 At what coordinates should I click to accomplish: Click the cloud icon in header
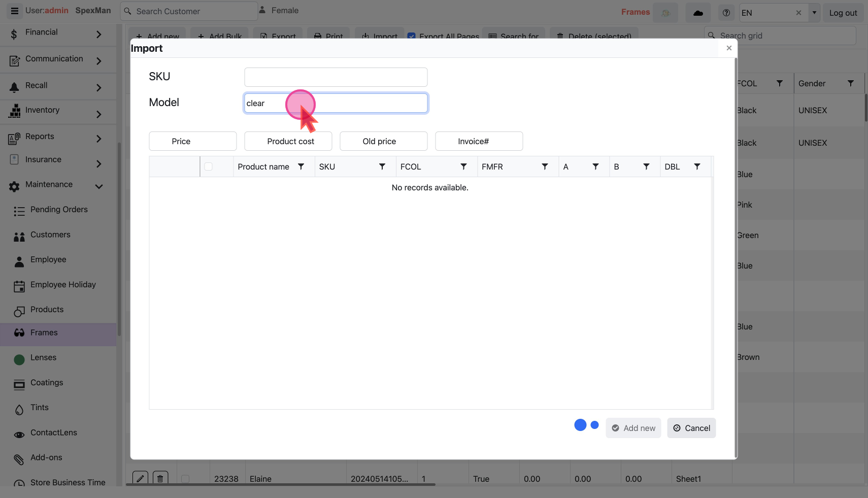click(x=698, y=13)
